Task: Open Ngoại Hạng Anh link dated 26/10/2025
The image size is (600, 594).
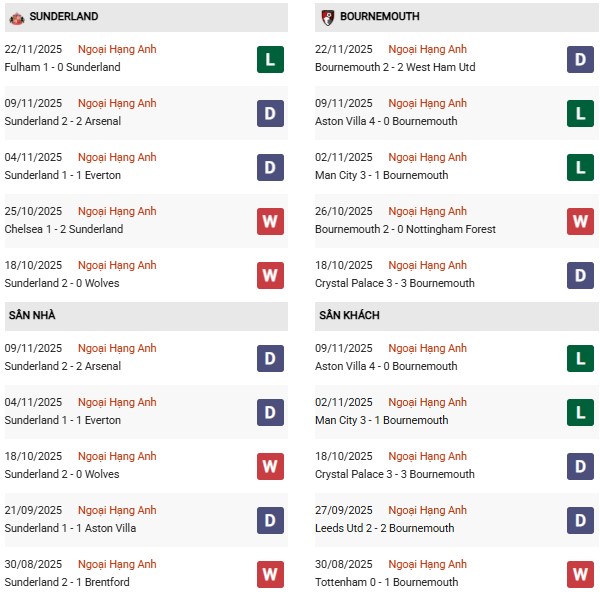Action: pos(428,212)
